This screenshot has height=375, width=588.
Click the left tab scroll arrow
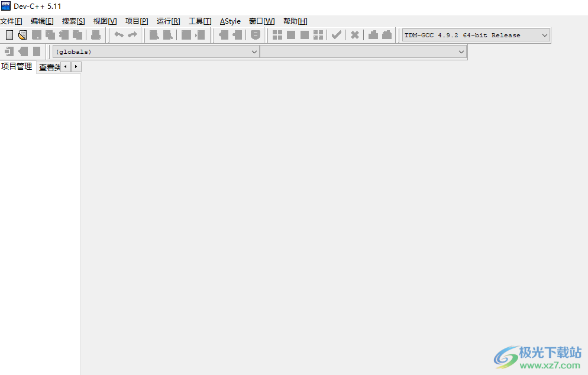(66, 67)
